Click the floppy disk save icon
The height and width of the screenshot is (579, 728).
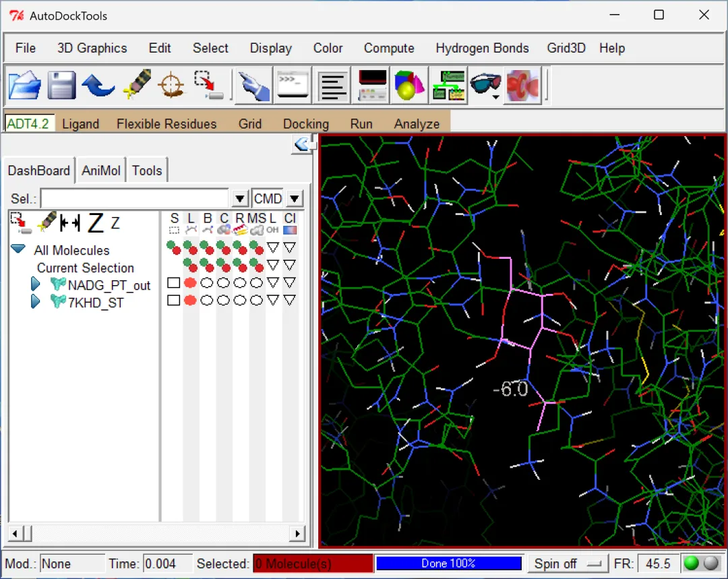61,85
